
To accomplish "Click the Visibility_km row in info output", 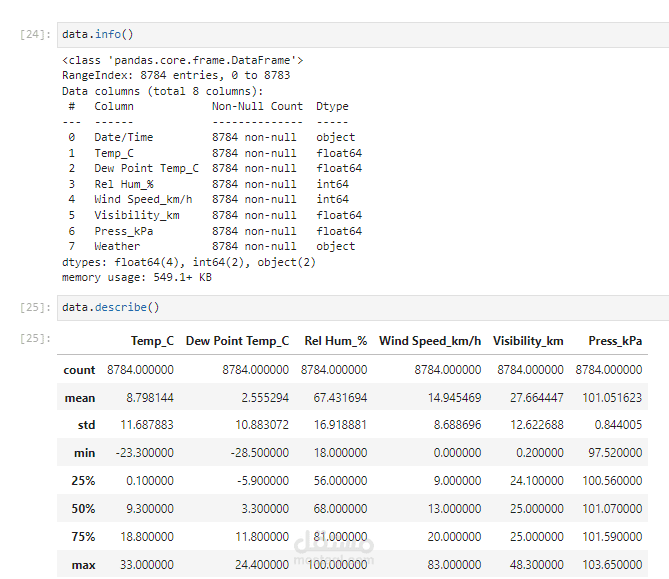I will (215, 215).
